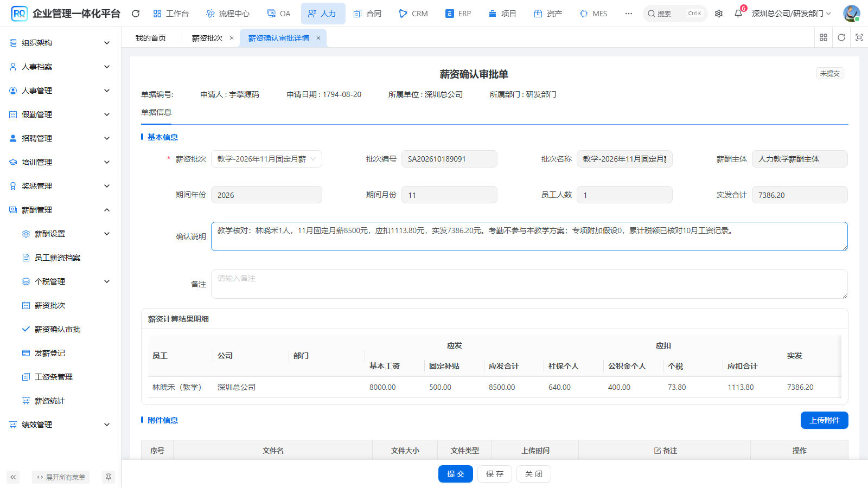The image size is (868, 488).
Task: Expand 组织架构 menu
Action: tap(60, 43)
